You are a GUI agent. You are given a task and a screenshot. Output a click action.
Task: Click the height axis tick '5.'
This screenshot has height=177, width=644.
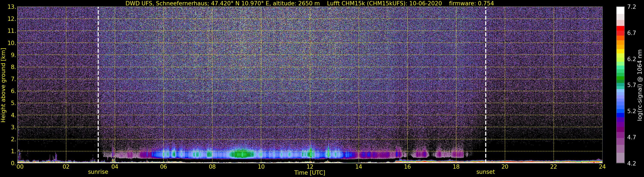click(x=13, y=103)
